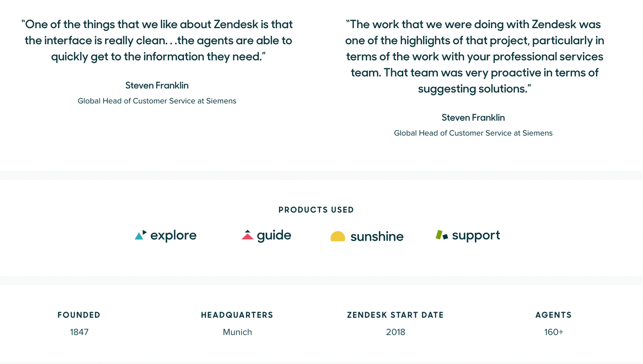
Task: Click the Founded label
Action: (79, 315)
